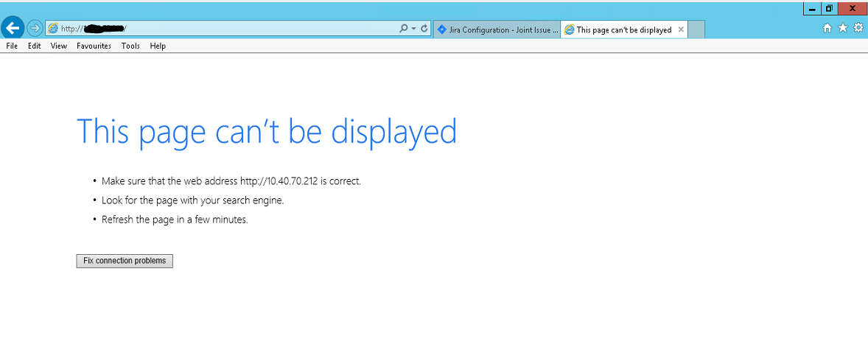Restore down the browser window
This screenshot has height=347, width=868.
829,9
